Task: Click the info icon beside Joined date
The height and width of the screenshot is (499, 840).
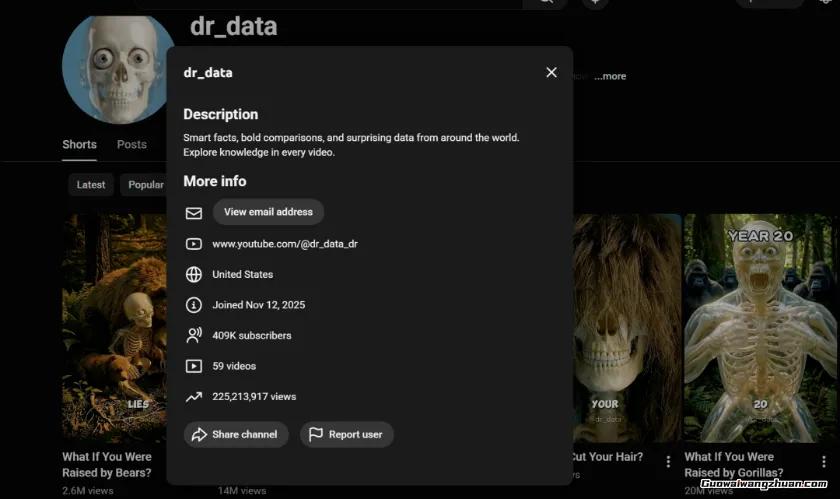Action: point(194,305)
